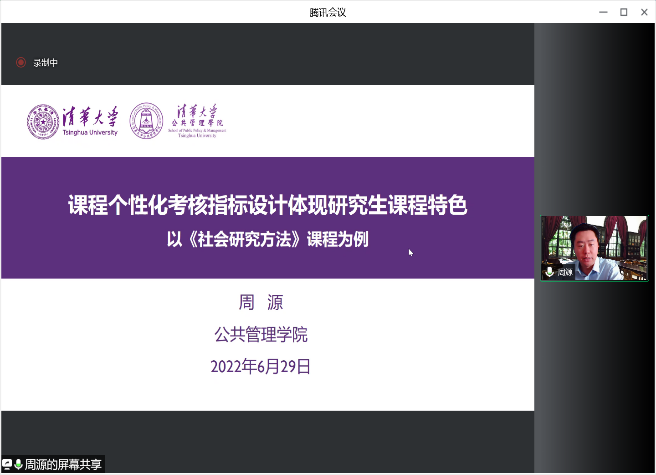
Task: Click the 录制中 recording status label
Action: point(45,62)
